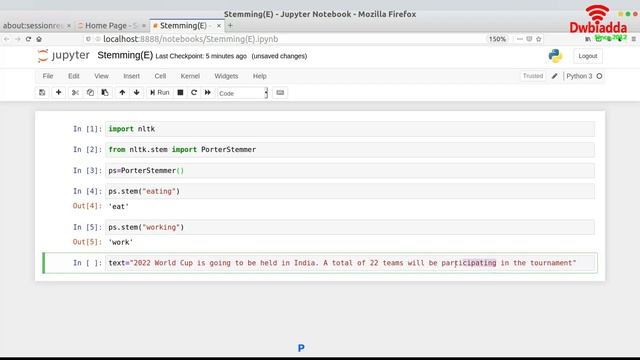Click output 'work' text

[120, 242]
